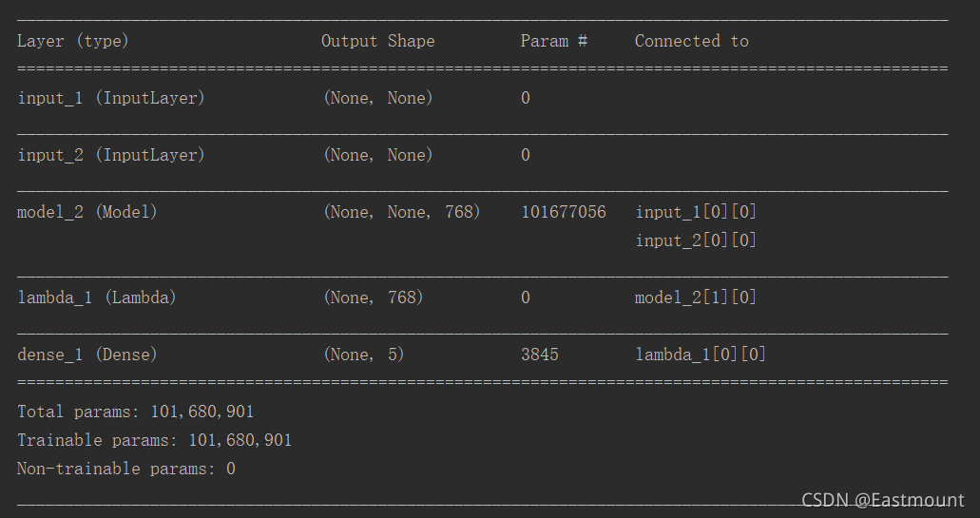
Task: Click the 'Output Shape' column header
Action: click(x=377, y=41)
